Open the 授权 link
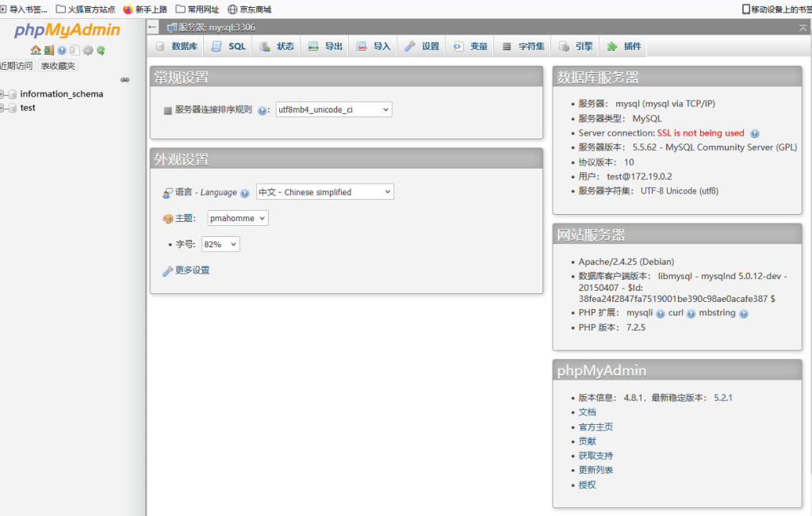812x516 pixels. pyautogui.click(x=588, y=485)
